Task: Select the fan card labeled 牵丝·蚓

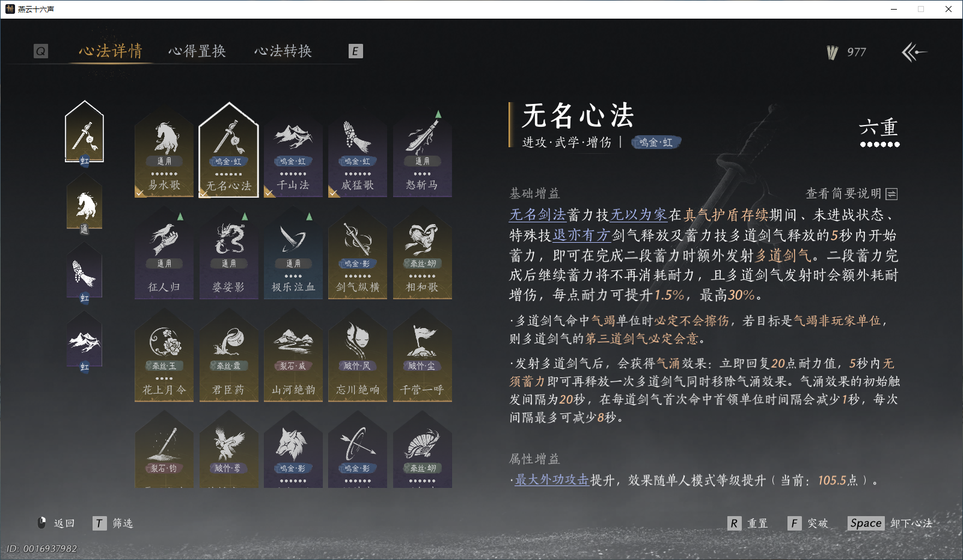Action: (x=422, y=451)
